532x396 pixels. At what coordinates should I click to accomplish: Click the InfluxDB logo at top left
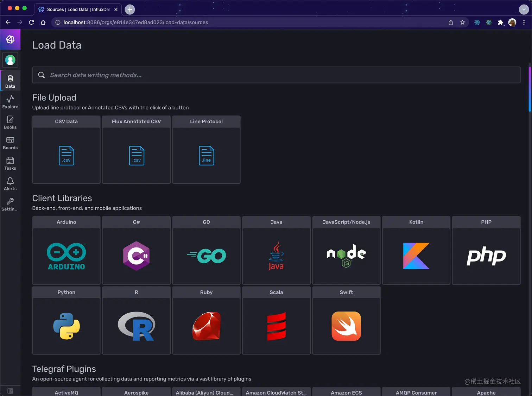click(x=10, y=39)
